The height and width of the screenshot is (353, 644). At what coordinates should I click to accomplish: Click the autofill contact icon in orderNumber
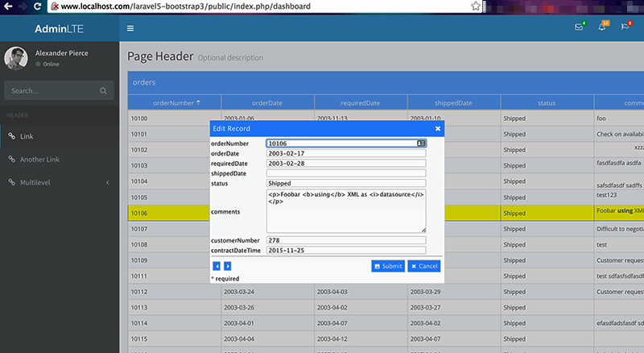click(421, 143)
